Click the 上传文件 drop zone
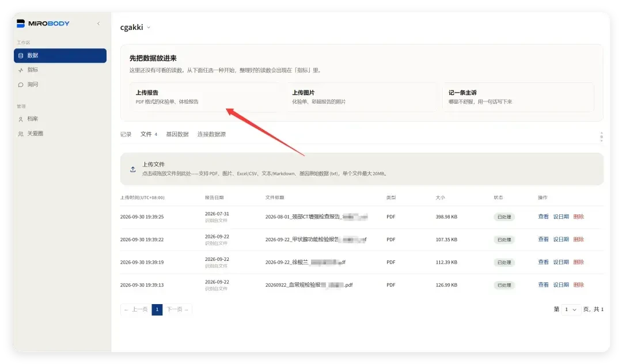 pos(362,169)
